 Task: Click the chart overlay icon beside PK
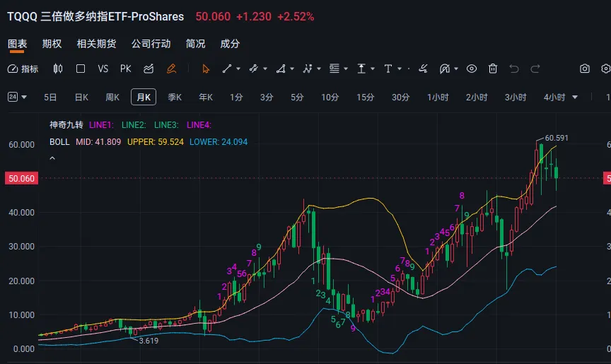pyautogui.click(x=149, y=69)
